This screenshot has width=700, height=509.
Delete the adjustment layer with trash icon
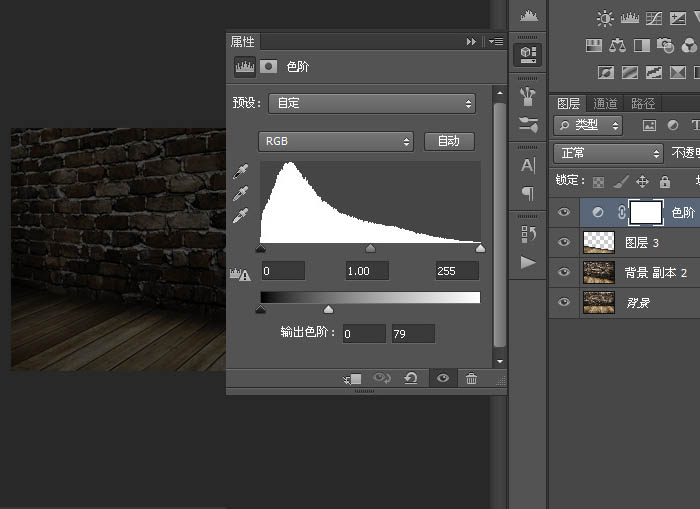[471, 379]
